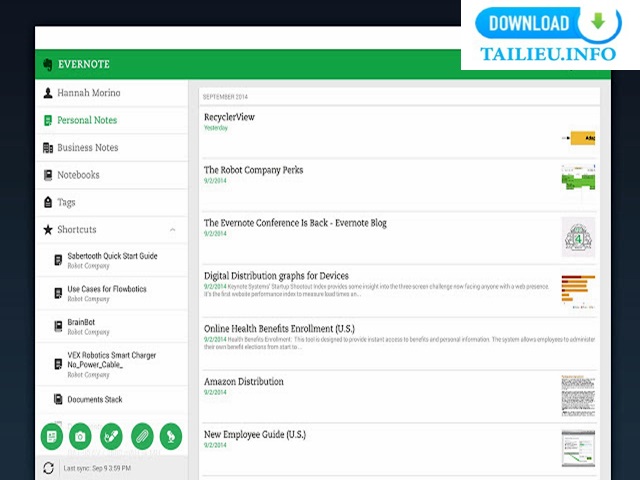
Task: Click Digital Distribution bar chart thumbnail
Action: [x=578, y=291]
